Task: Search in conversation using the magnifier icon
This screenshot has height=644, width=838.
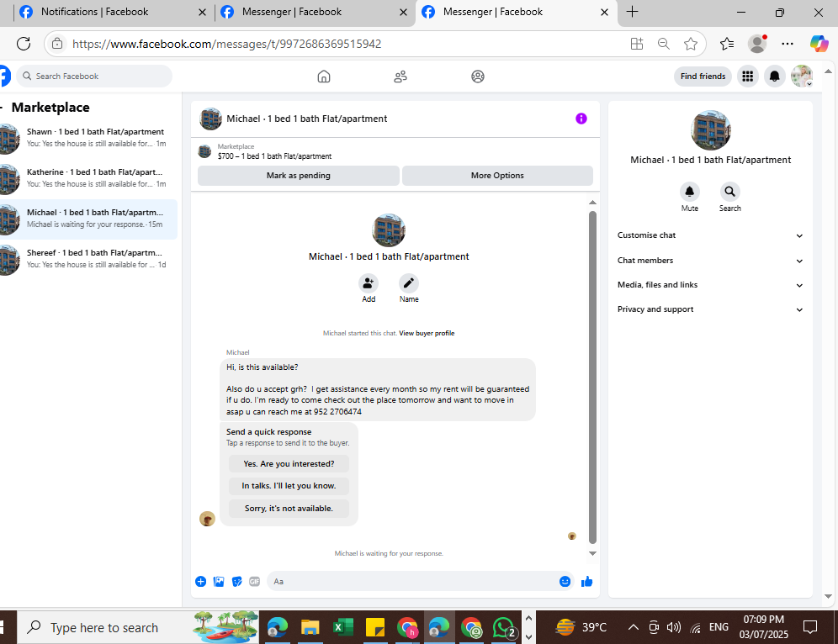Action: [x=729, y=191]
